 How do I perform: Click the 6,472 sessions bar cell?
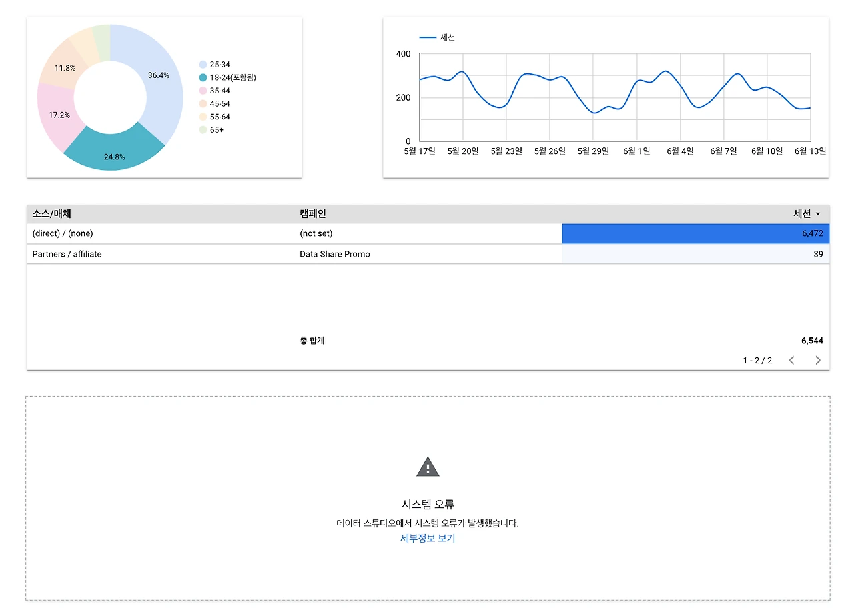696,234
